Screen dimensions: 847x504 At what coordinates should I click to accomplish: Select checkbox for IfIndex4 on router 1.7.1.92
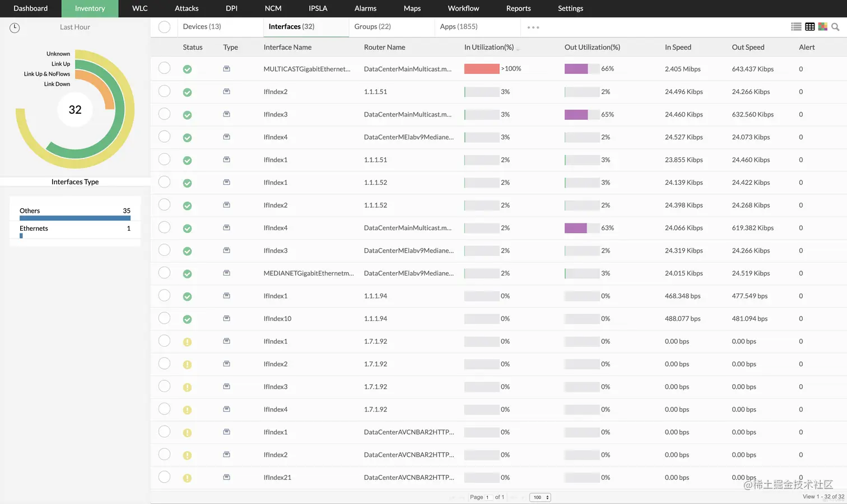pos(164,409)
